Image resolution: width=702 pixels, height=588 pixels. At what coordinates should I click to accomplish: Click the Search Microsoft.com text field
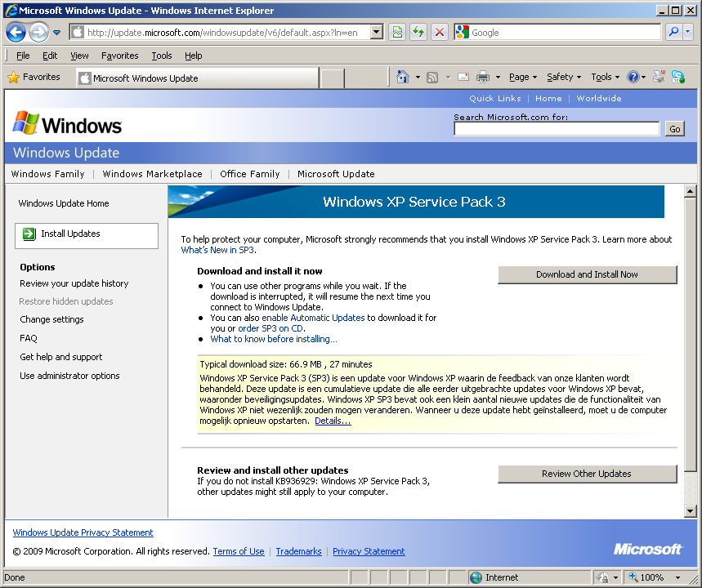(557, 129)
